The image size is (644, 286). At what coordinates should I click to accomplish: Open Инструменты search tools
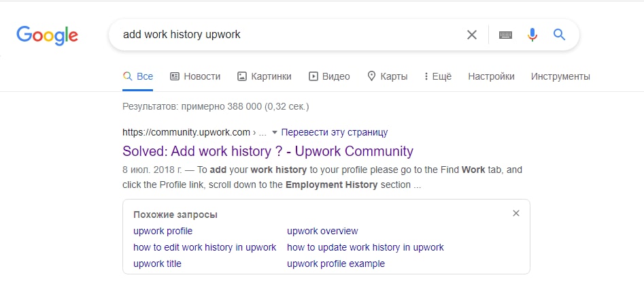click(x=560, y=76)
